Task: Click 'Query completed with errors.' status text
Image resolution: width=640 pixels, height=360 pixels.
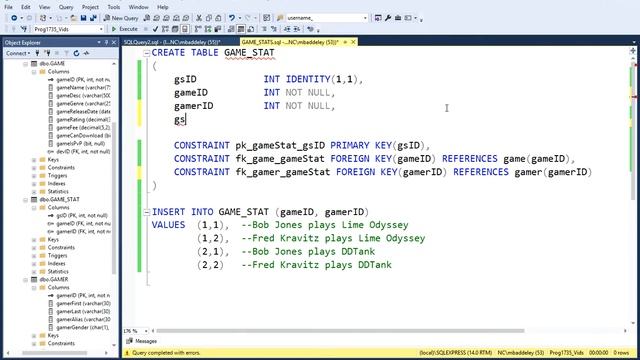Action: (166, 353)
